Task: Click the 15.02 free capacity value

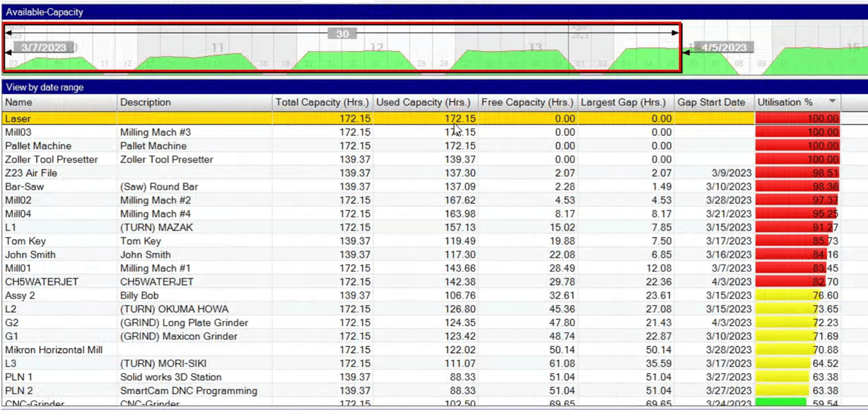Action: coord(563,227)
